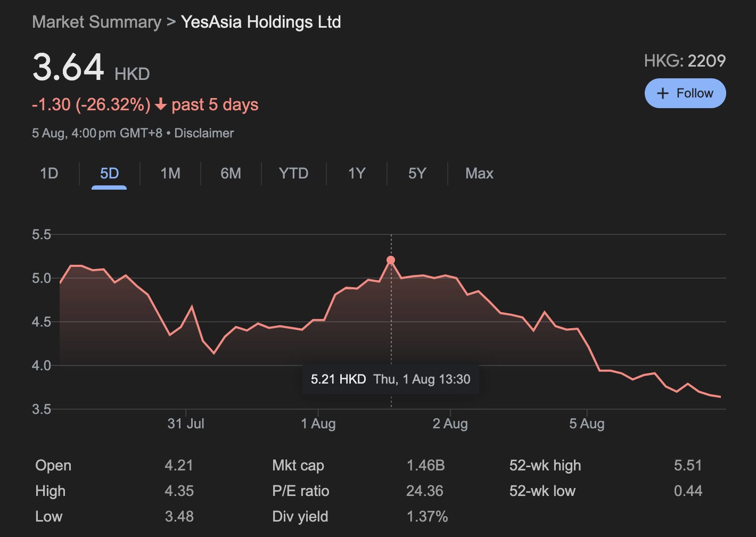Click the HKG: 2209 ticker label
The image size is (756, 537).
point(685,61)
